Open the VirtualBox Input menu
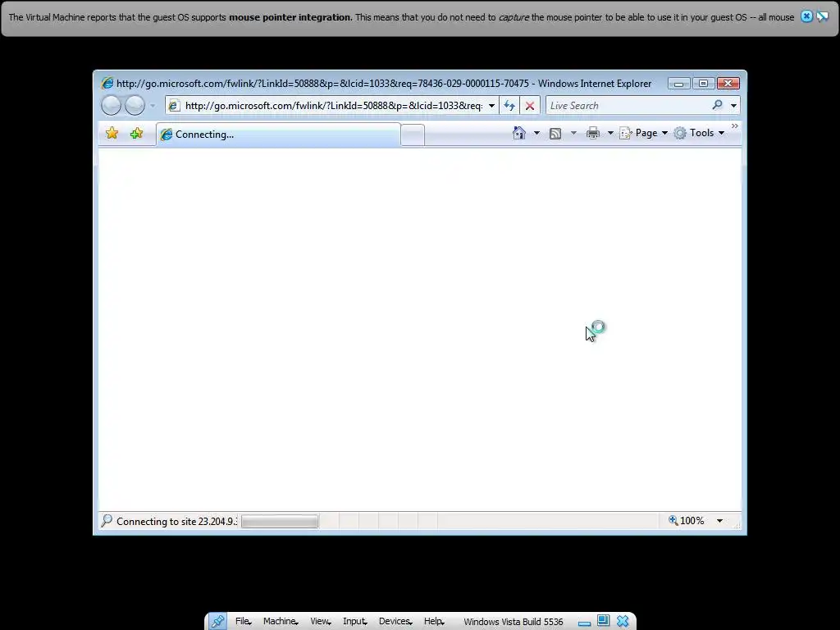Image resolution: width=840 pixels, height=630 pixels. coord(354,621)
